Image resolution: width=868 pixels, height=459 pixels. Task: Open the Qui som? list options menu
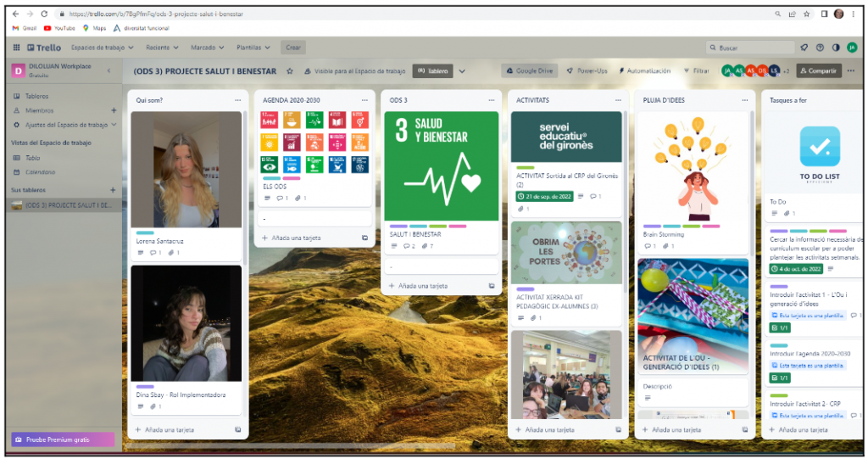click(237, 100)
